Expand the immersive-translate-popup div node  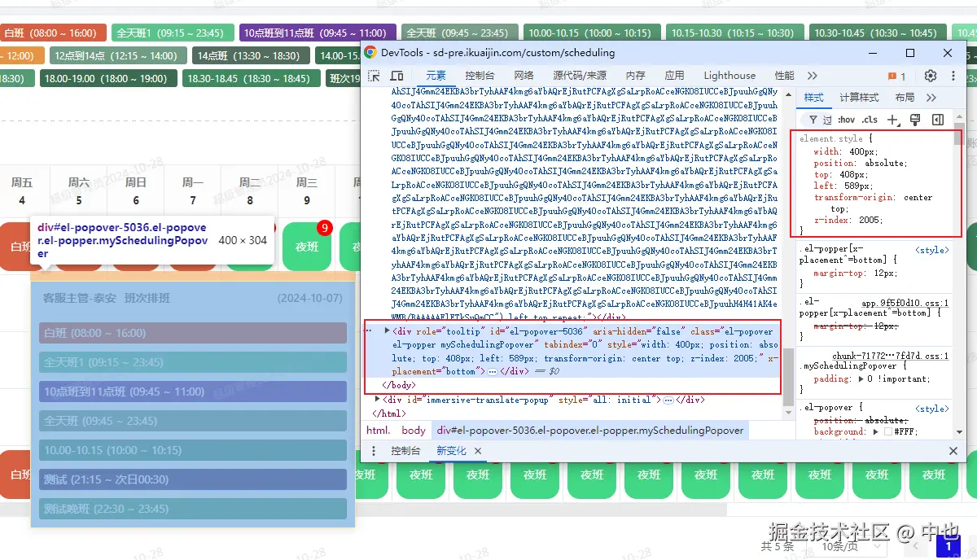pos(377,399)
